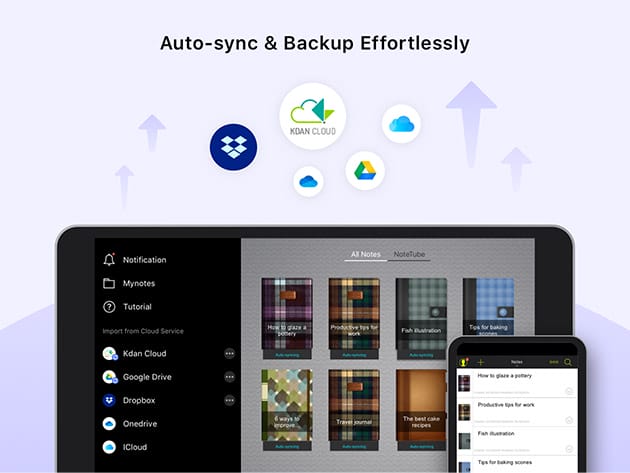Screen dimensions: 630x473
Task: Toggle the circle on 'How to glaze a pottery' row
Action: click(569, 391)
